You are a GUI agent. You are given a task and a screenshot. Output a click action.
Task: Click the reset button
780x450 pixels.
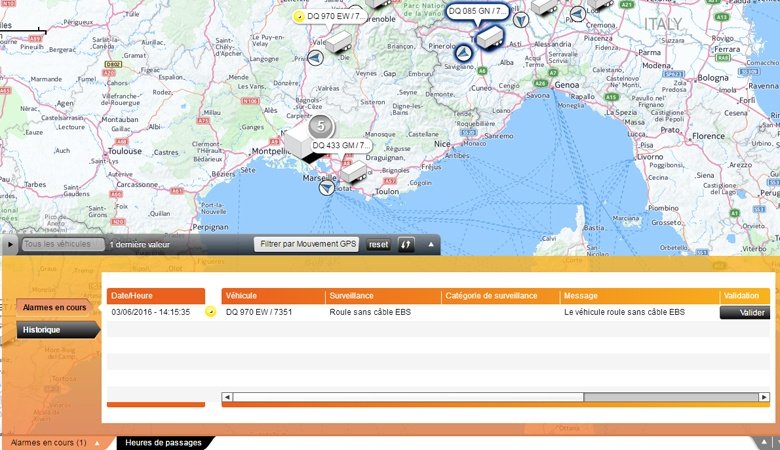379,245
